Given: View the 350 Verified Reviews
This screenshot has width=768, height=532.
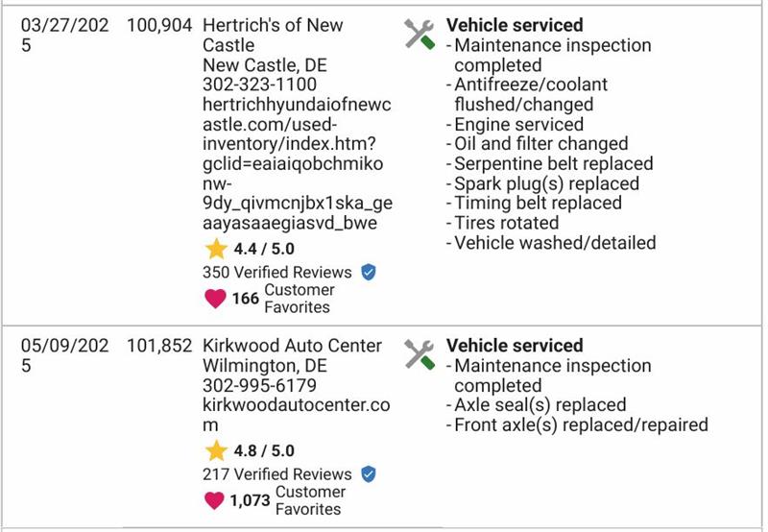Looking at the screenshot, I should point(276,273).
